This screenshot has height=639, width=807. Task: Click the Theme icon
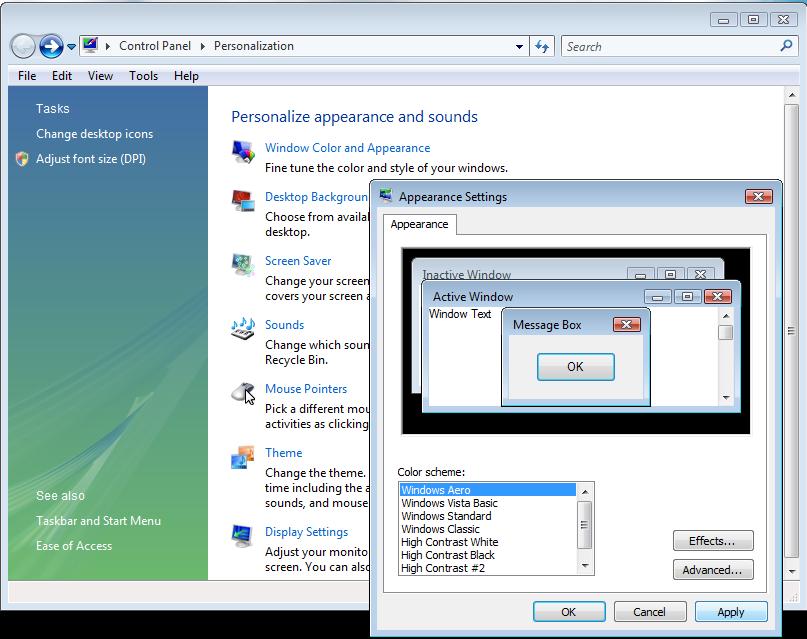(x=243, y=457)
